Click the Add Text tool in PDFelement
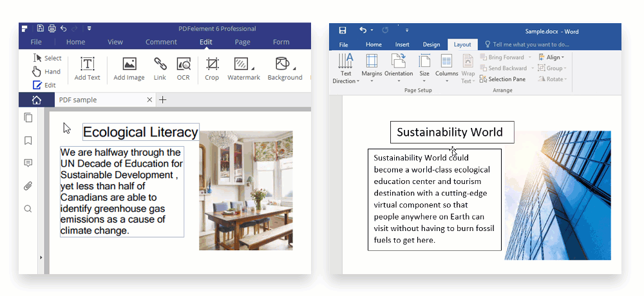The image size is (644, 296). click(x=87, y=69)
